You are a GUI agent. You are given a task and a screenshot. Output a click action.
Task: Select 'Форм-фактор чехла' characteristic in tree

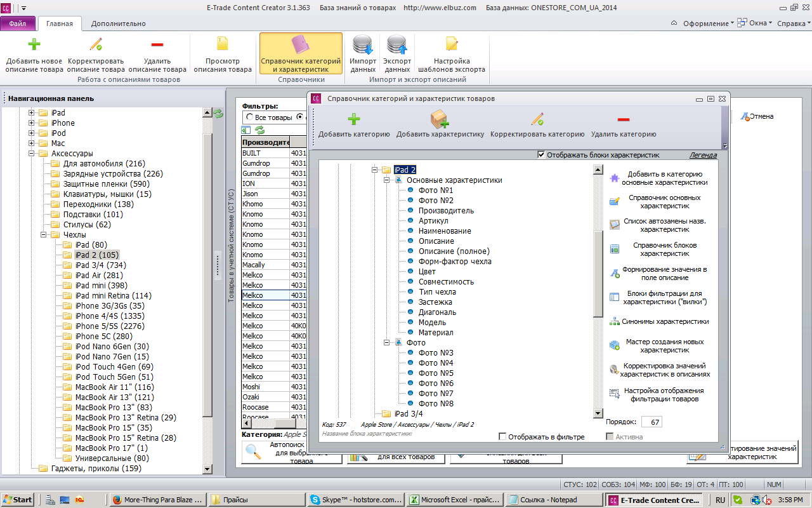coord(455,262)
